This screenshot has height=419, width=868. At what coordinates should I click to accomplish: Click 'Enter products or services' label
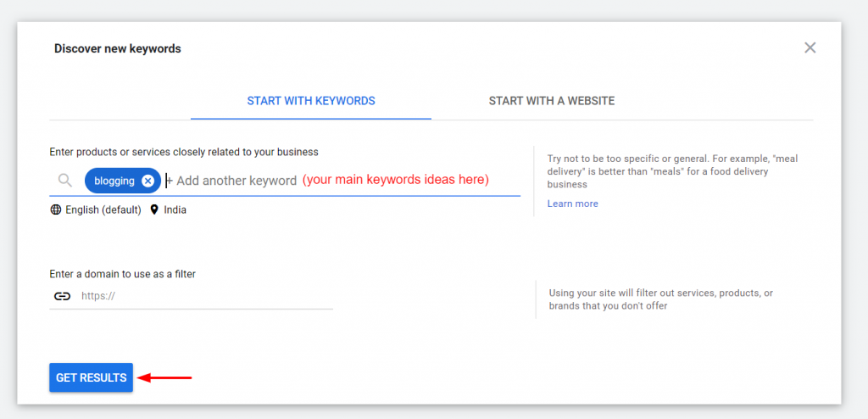pos(184,151)
